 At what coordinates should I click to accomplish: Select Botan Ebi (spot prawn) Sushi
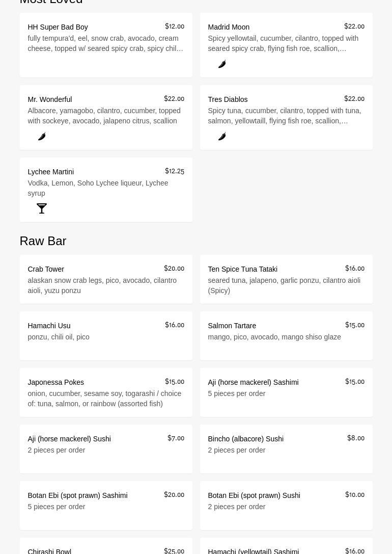click(x=254, y=495)
